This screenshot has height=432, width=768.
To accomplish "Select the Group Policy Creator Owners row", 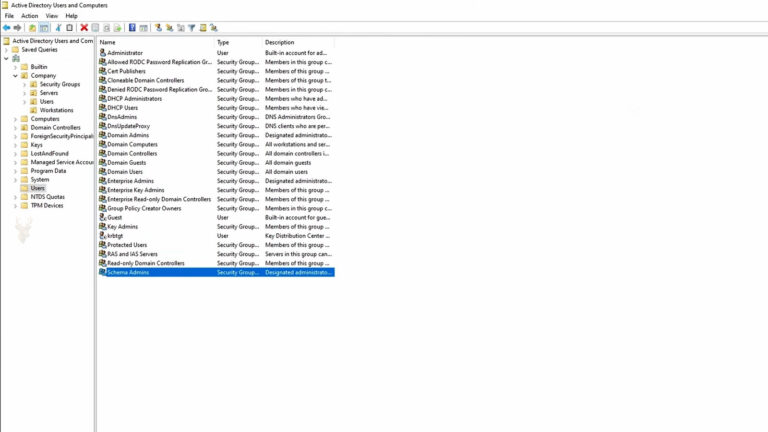I will point(216,208).
